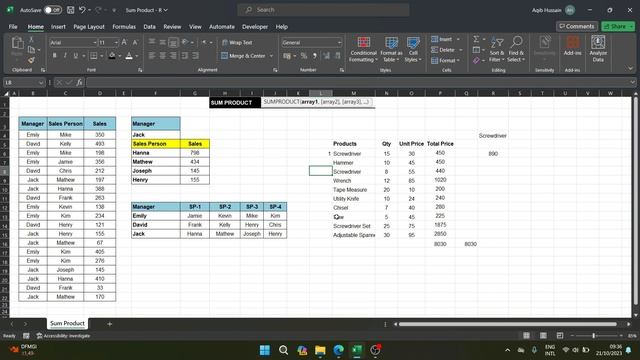Click the Save icon in title bar
This screenshot has height=360, width=640.
[71, 10]
